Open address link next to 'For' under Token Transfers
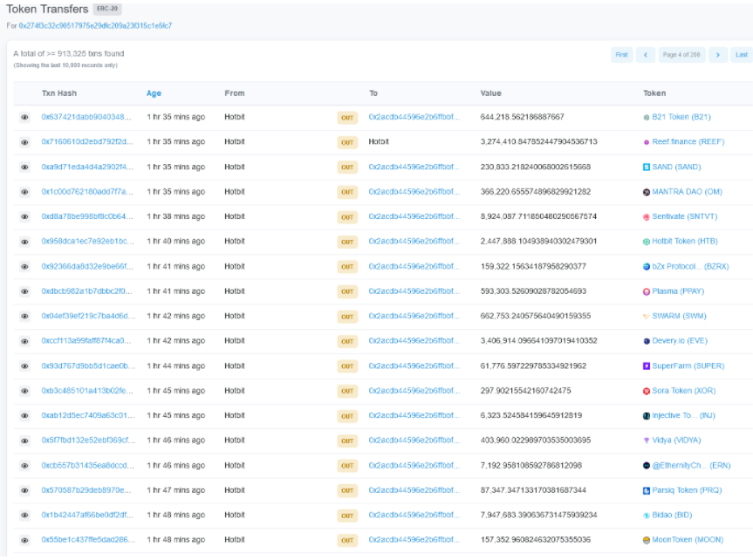Viewport: 753px width, 560px height. pos(95,26)
